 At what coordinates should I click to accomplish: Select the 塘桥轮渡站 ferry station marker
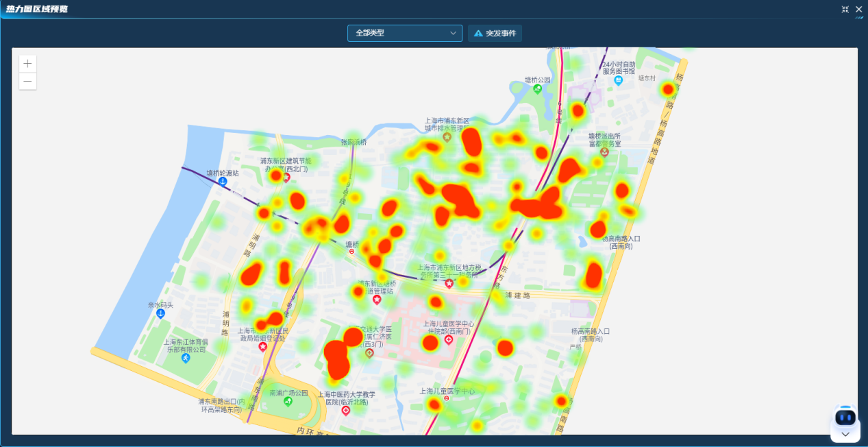[x=223, y=182]
